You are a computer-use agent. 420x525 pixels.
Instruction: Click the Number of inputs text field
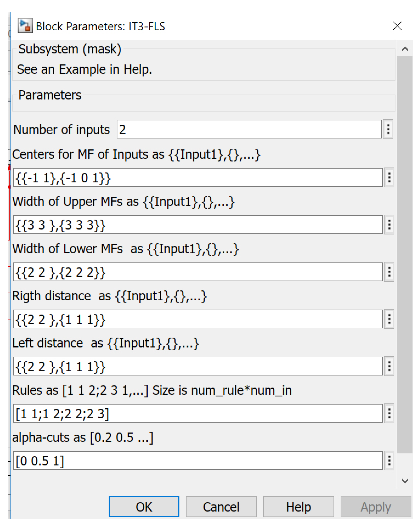(249, 129)
